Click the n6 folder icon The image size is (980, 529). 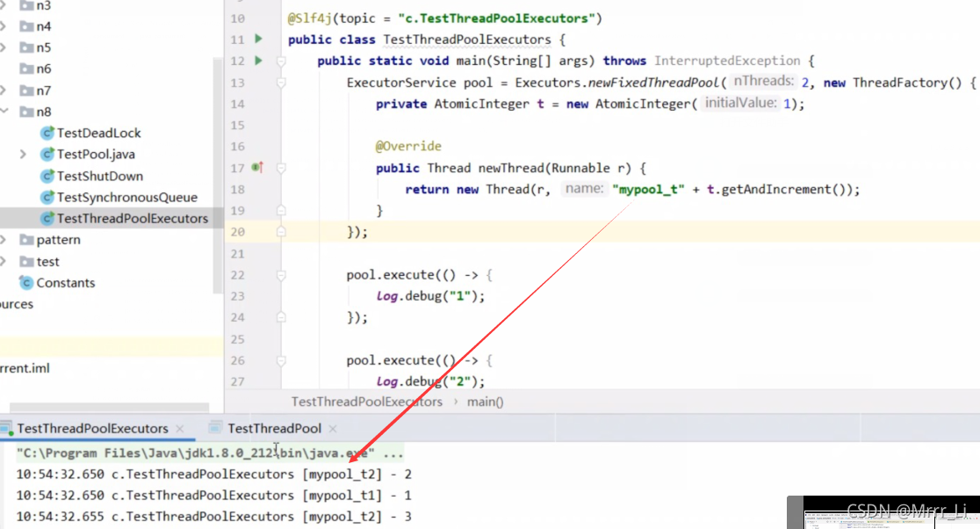point(25,69)
